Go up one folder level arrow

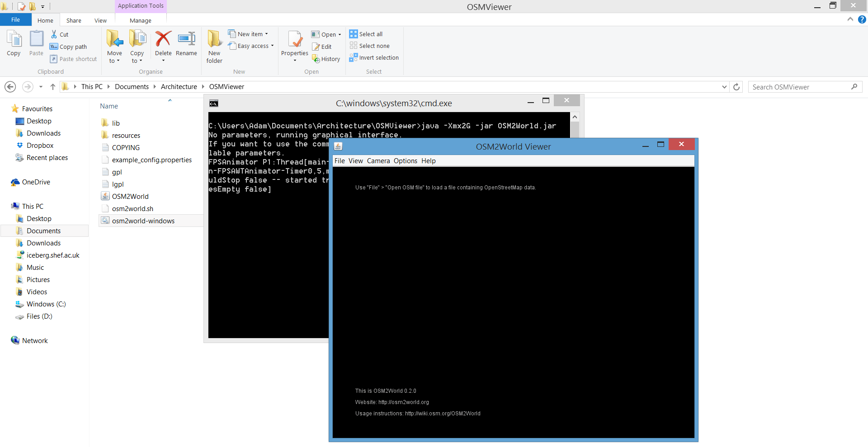click(53, 87)
